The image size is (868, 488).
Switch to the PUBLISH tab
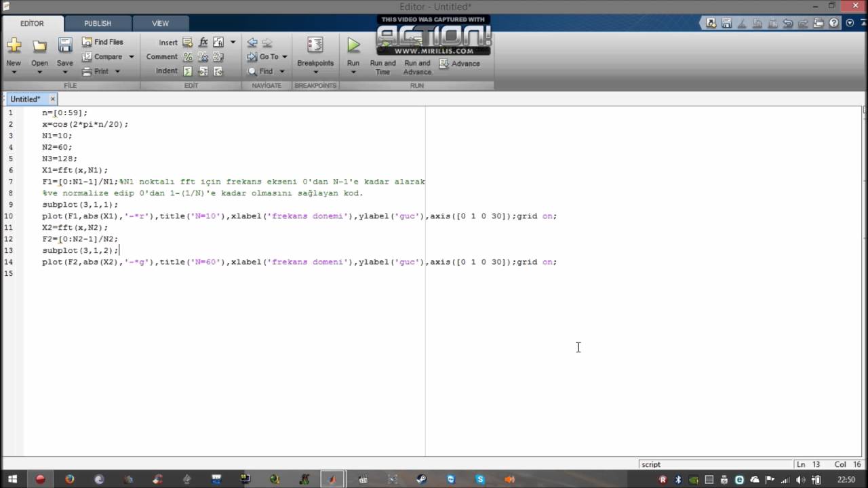coord(98,23)
